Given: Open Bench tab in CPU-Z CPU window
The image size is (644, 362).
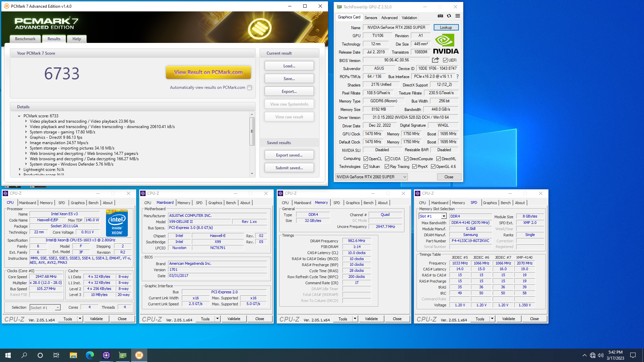Looking at the screenshot, I should [93, 203].
